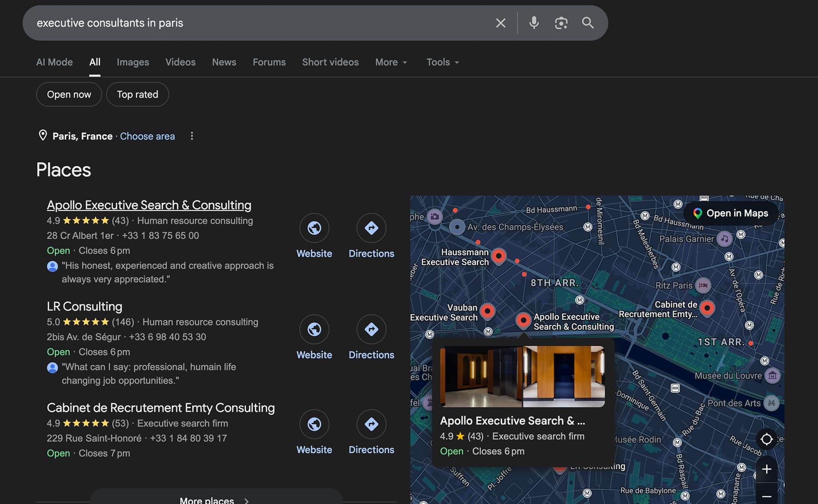Click the Musée Rodin map label
The image size is (818, 504).
(638, 440)
